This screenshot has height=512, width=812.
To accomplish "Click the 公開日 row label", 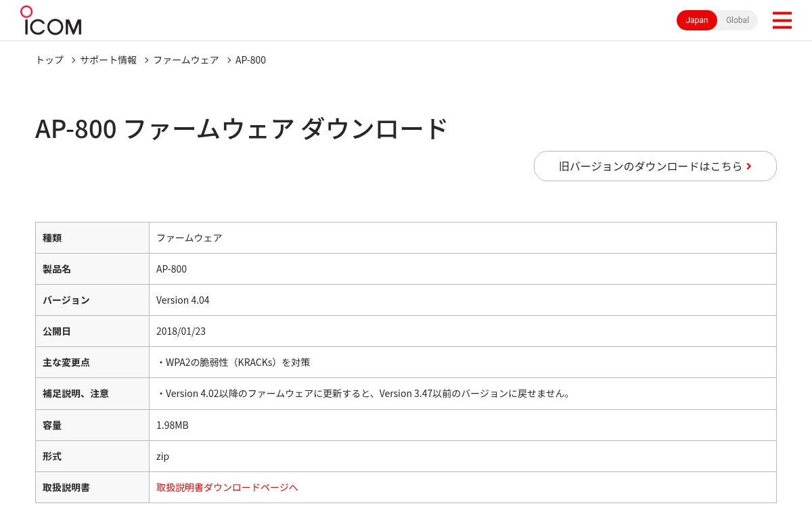I will point(57,331).
